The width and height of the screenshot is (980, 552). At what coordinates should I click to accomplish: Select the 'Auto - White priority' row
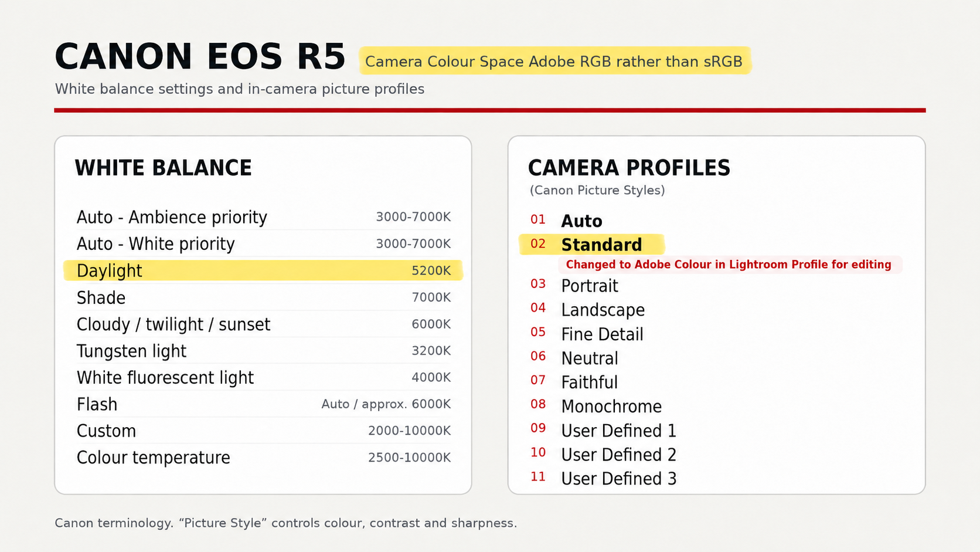(263, 243)
